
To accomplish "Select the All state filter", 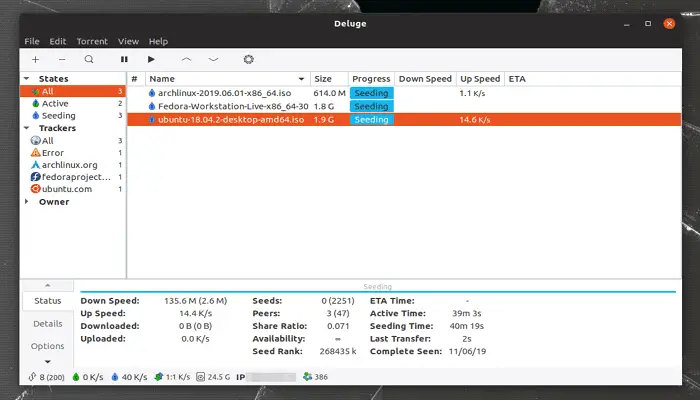I will pyautogui.click(x=73, y=91).
